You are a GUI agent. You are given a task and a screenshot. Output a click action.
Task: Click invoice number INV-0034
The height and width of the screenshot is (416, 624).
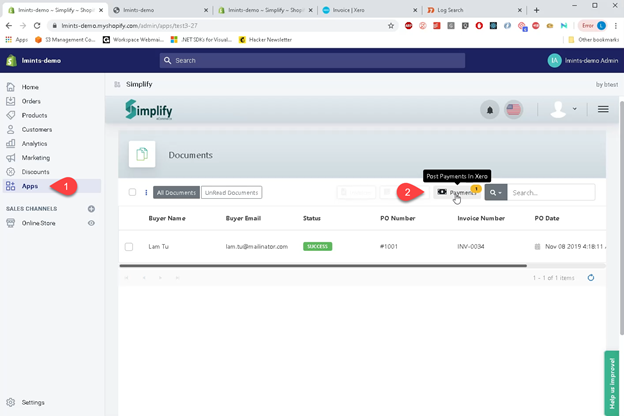[470, 246]
